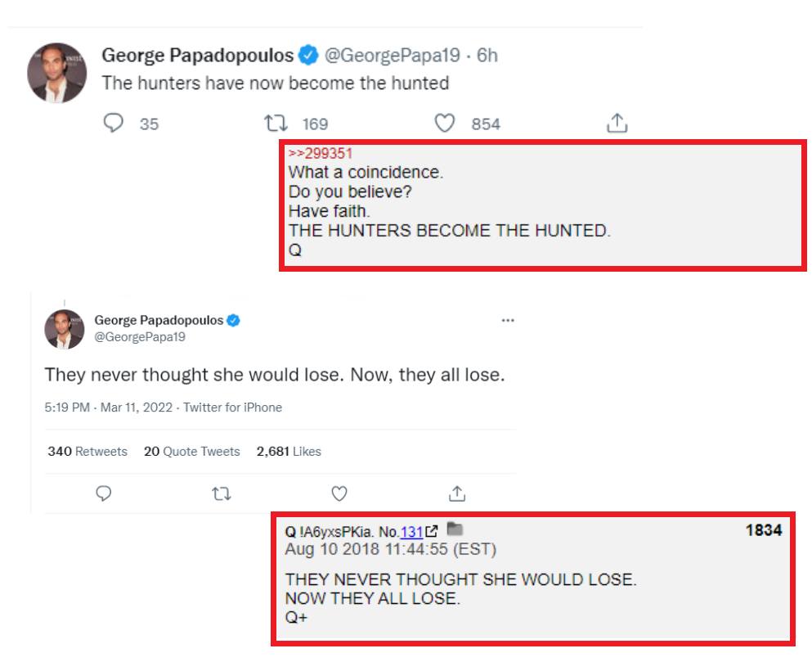Image resolution: width=812 pixels, height=671 pixels.
Task: Open the No.131 post number link
Action: click(411, 532)
